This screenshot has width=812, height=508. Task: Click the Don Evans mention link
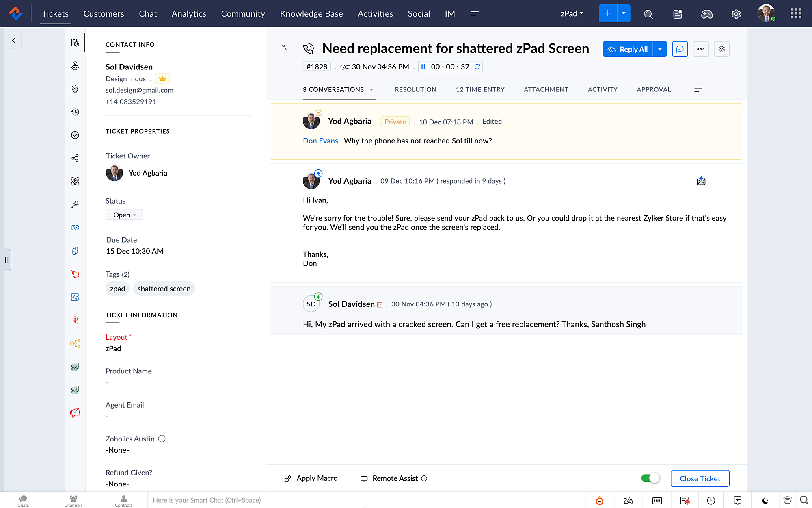click(320, 141)
